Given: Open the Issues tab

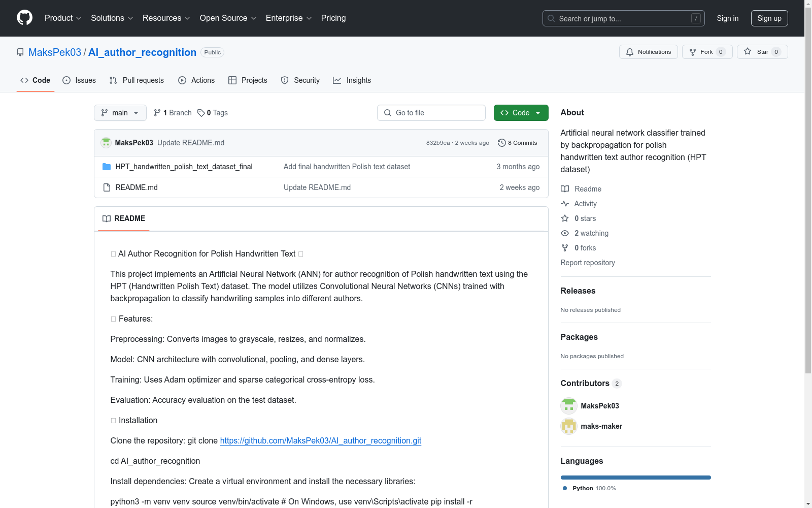Looking at the screenshot, I should coord(79,80).
